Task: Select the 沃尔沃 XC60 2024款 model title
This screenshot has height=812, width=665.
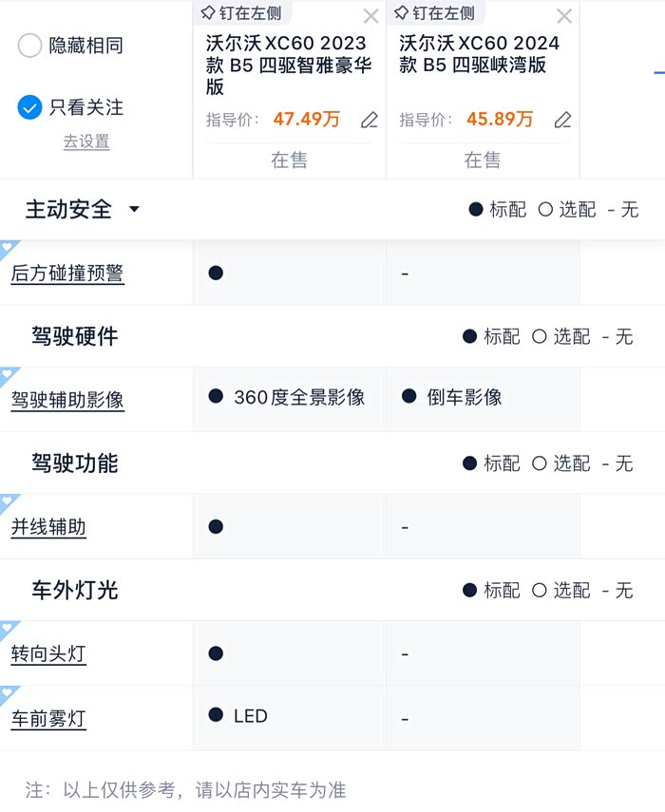Action: [x=480, y=54]
